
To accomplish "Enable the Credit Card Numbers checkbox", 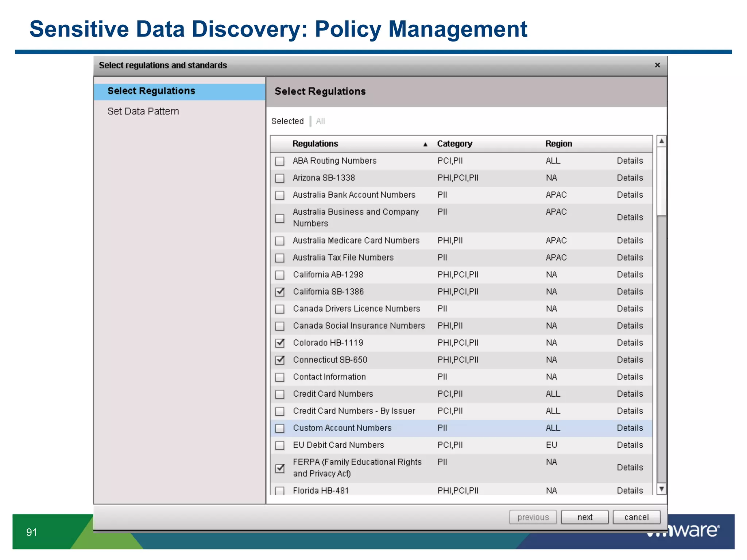I will [x=280, y=394].
